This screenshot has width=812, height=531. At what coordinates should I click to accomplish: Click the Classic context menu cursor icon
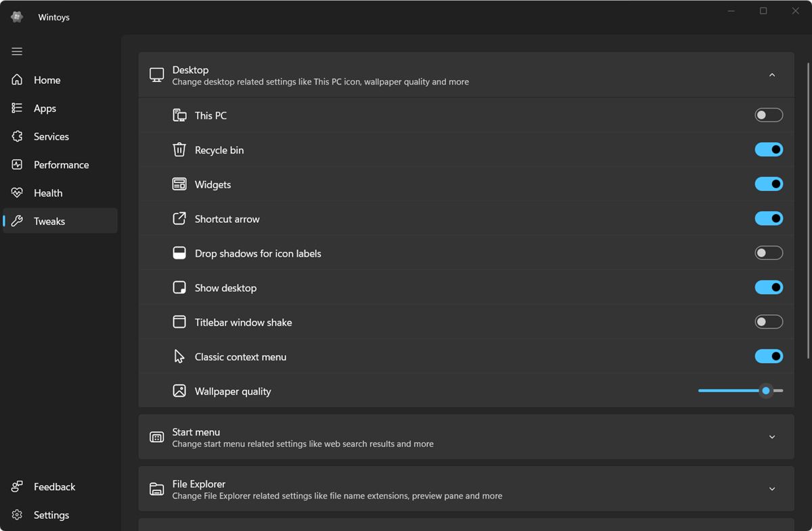179,357
